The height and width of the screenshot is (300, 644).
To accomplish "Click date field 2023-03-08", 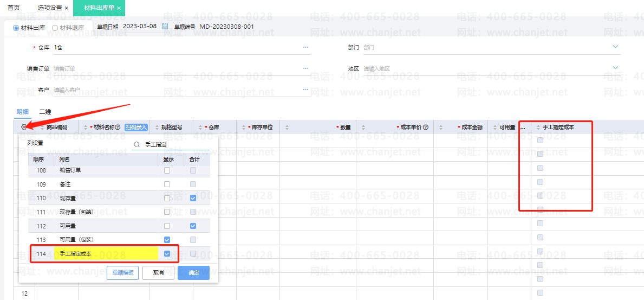I will point(140,27).
